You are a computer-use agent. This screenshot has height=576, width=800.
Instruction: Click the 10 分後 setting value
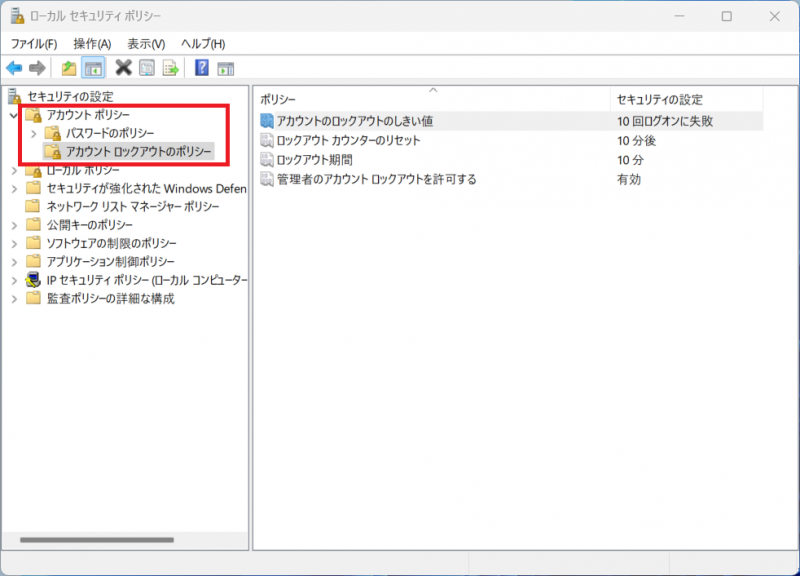pyautogui.click(x=636, y=140)
